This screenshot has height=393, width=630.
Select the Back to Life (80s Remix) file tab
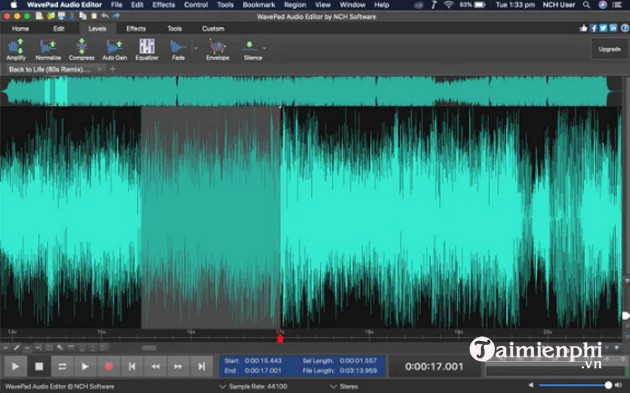[x=49, y=69]
